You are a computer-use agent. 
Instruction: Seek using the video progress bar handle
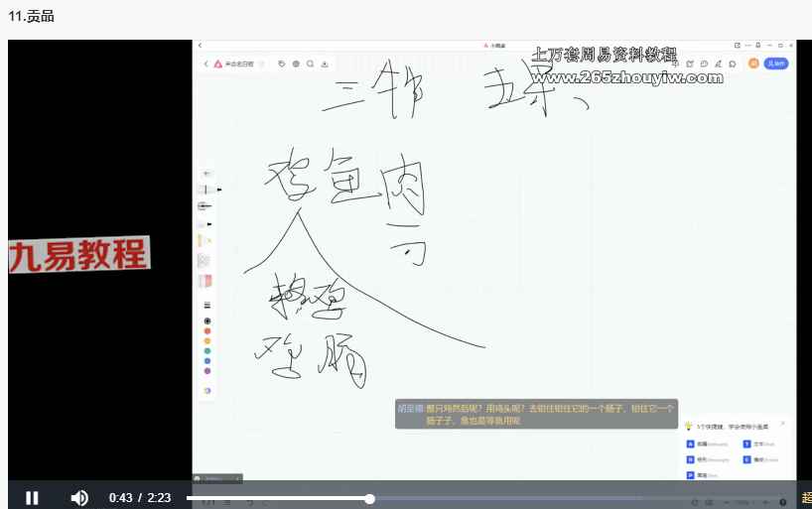369,499
